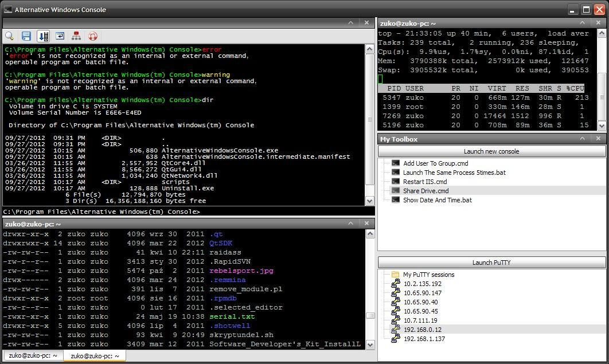Click the icon beside Restart IIS.cmd
This screenshot has height=364, width=609.
click(395, 182)
